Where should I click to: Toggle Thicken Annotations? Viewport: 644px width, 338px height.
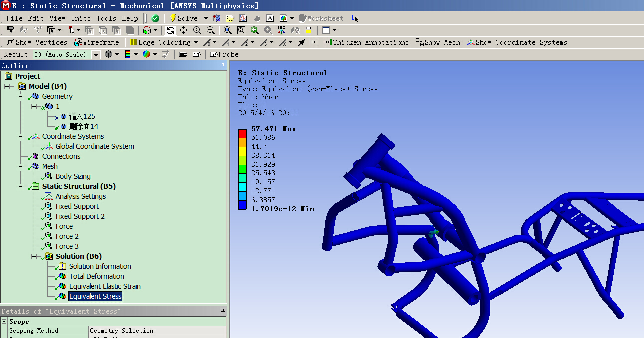[x=366, y=42]
